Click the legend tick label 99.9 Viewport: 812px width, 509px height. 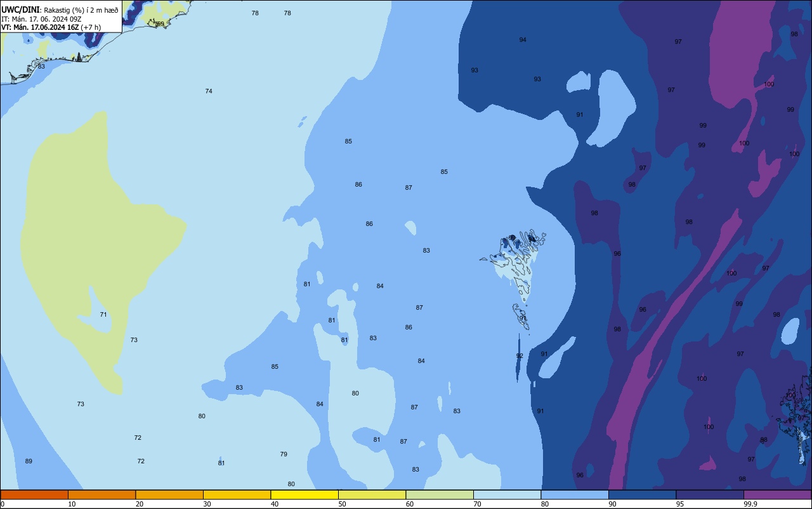[750, 504]
